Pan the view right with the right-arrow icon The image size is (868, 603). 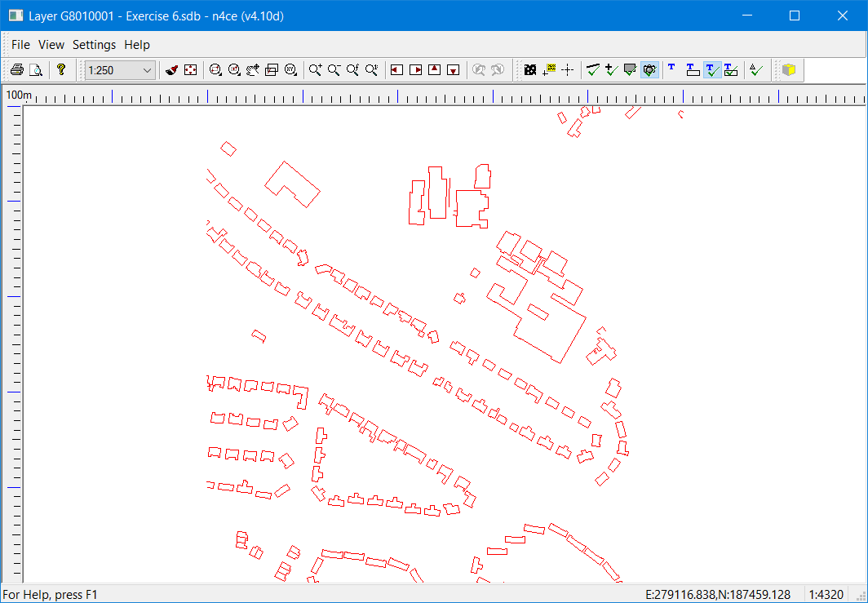point(416,70)
